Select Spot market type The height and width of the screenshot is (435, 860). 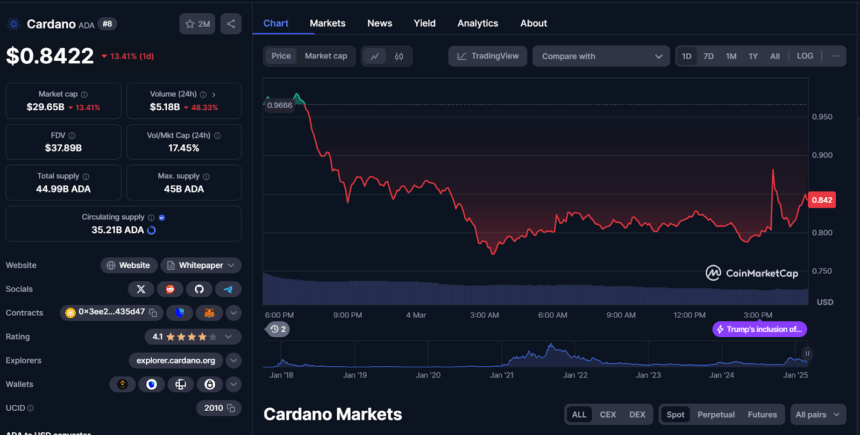[x=675, y=415]
